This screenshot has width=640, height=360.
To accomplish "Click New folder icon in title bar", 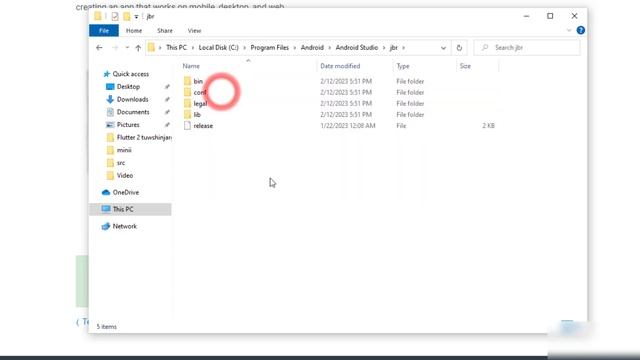I will pos(127,16).
